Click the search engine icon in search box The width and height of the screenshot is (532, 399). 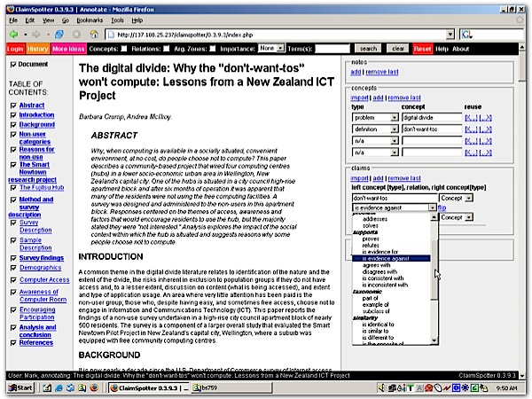pyautogui.click(x=467, y=35)
